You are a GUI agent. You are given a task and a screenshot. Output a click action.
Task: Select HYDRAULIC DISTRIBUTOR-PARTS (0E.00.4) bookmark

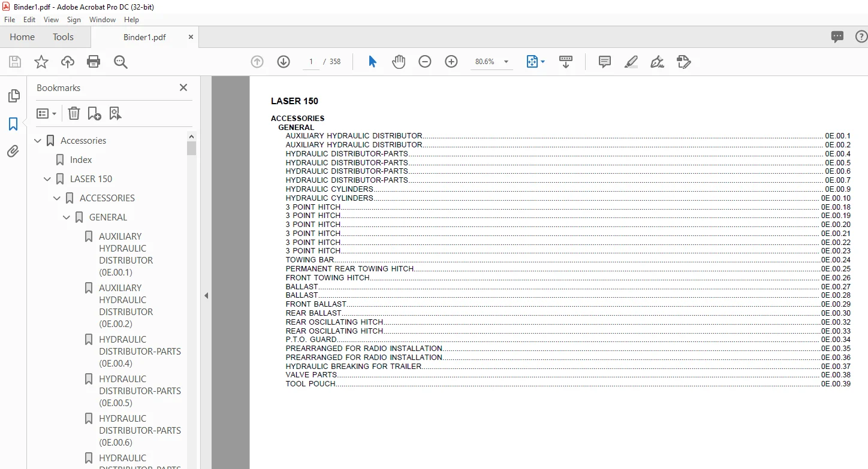tap(140, 352)
